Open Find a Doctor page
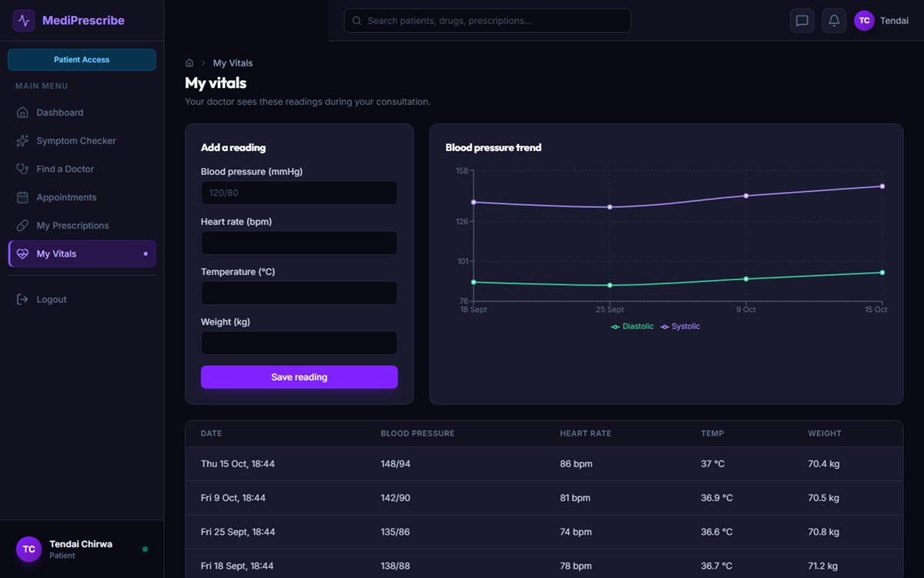924x578 pixels. pos(82,169)
